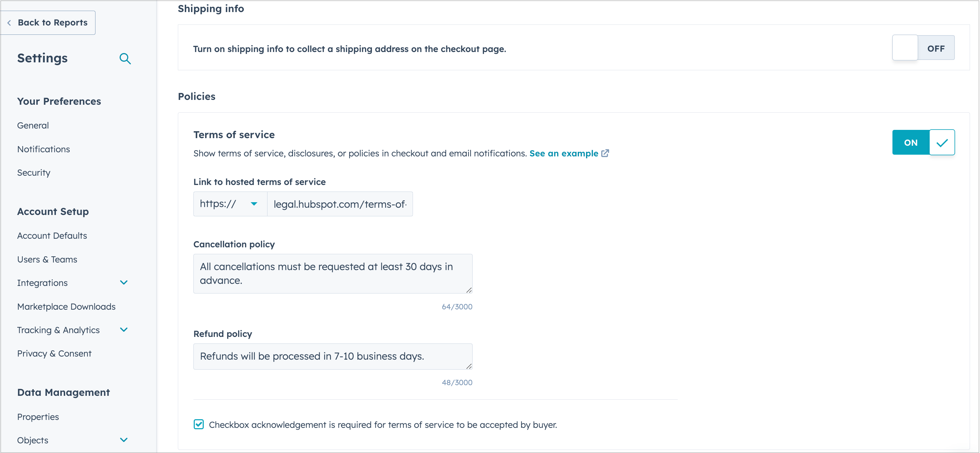The height and width of the screenshot is (453, 980).
Task: Select Account Defaults
Action: click(x=52, y=235)
